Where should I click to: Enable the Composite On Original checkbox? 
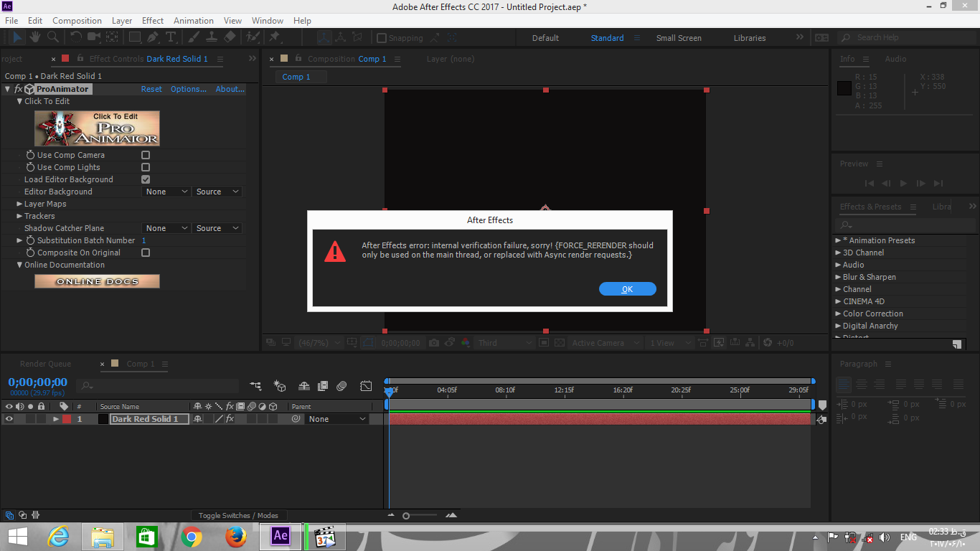(x=146, y=253)
